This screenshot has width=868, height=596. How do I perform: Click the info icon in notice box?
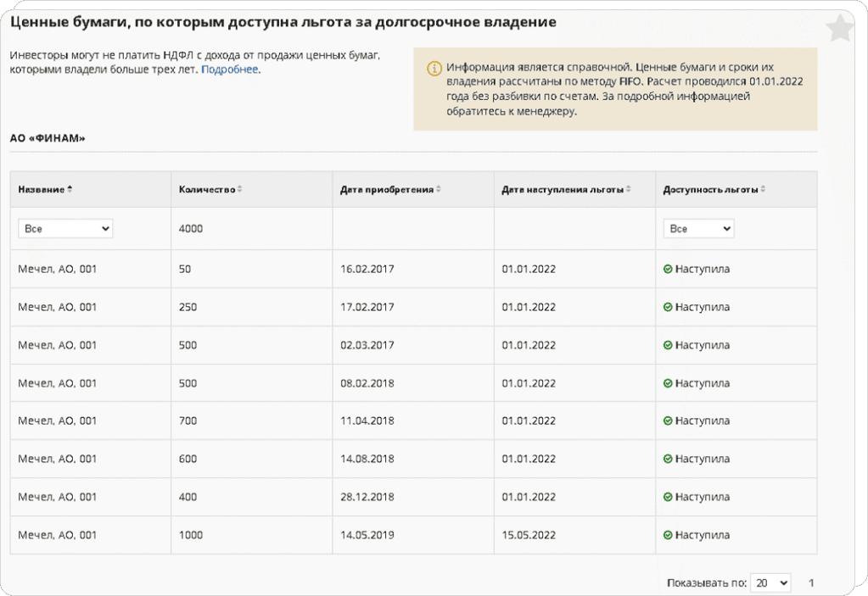434,68
